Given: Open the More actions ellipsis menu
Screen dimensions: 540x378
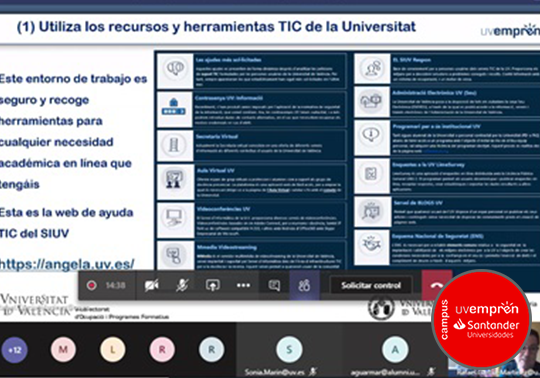Looking at the screenshot, I should point(243,285).
